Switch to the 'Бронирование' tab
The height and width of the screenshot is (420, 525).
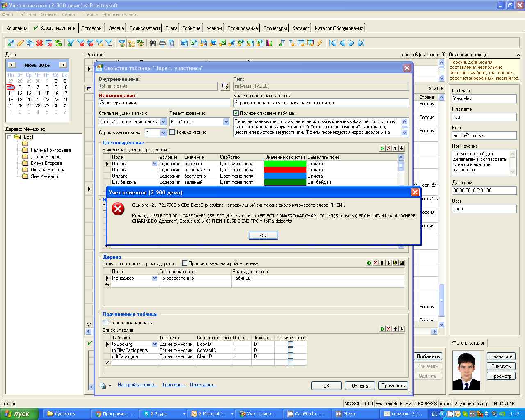click(x=243, y=28)
